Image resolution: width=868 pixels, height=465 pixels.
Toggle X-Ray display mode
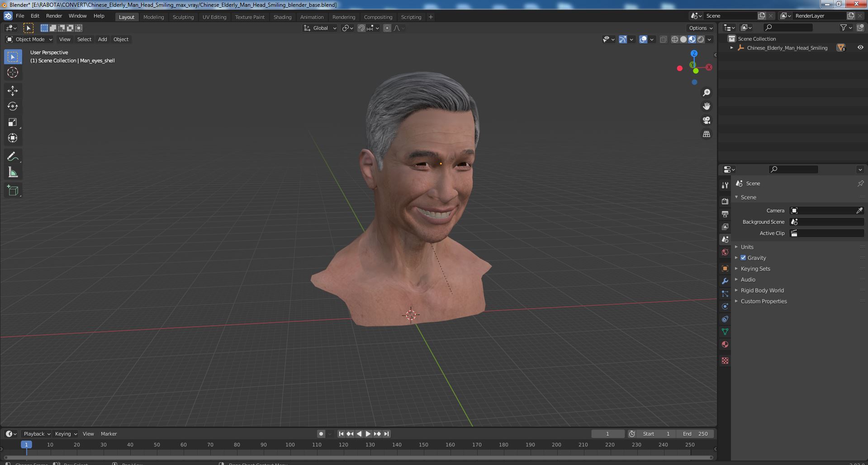point(663,39)
